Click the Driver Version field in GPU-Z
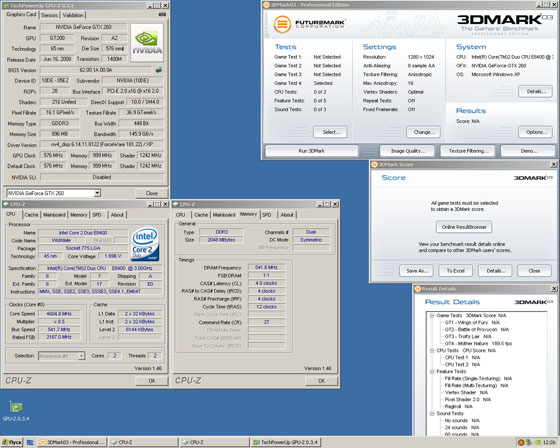560x448 pixels. tap(102, 144)
